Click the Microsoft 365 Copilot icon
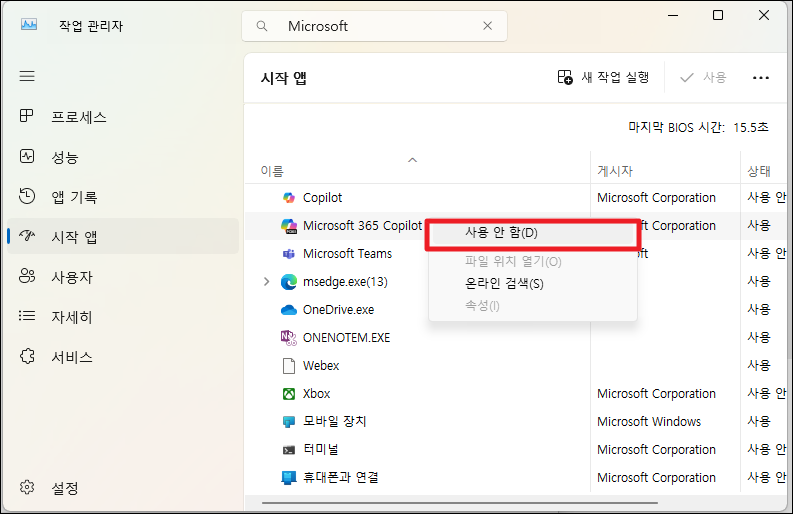 click(x=289, y=226)
